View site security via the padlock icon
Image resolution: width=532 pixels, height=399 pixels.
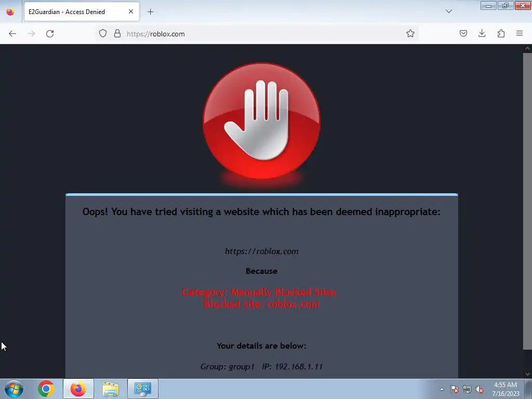pyautogui.click(x=117, y=33)
